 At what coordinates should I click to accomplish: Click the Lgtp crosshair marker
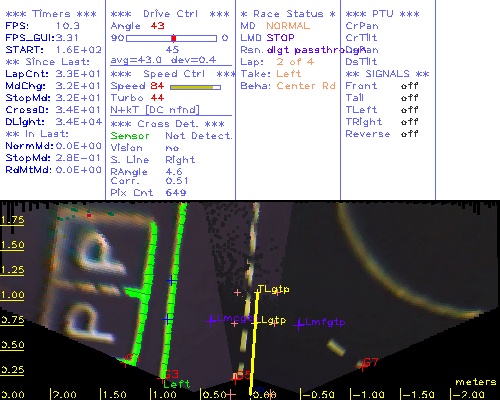click(x=256, y=323)
